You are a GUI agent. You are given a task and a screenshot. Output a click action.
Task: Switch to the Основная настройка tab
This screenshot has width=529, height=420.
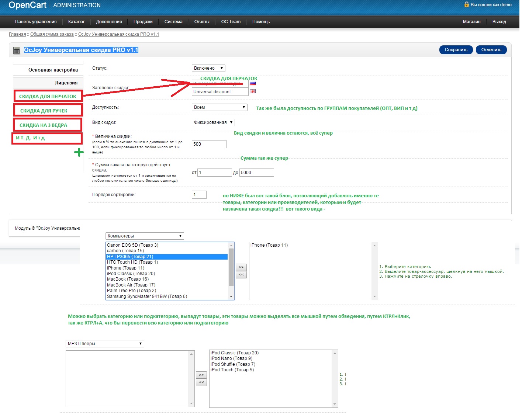pos(48,70)
